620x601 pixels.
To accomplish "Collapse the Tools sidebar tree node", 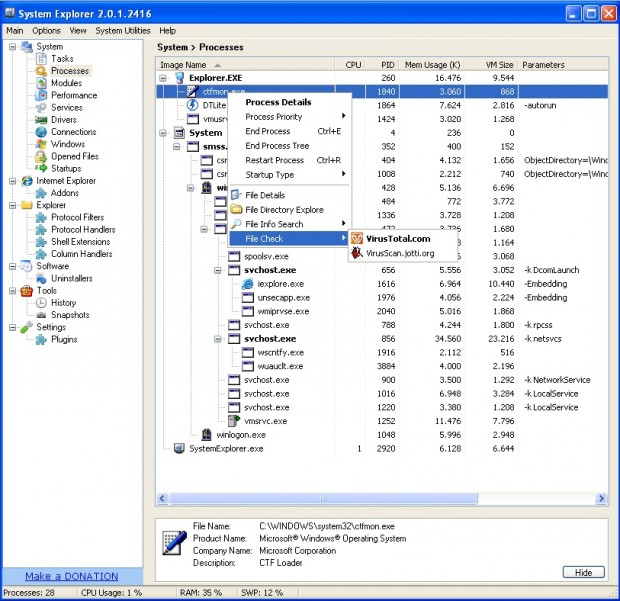I will coord(11,291).
